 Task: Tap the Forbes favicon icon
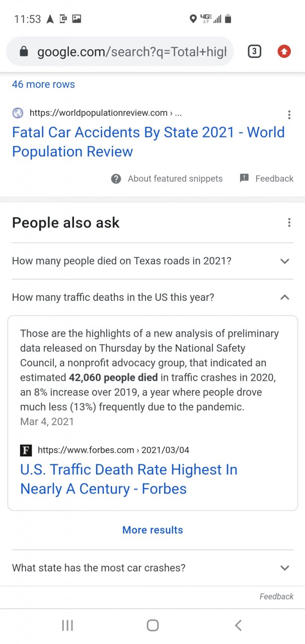tap(26, 450)
